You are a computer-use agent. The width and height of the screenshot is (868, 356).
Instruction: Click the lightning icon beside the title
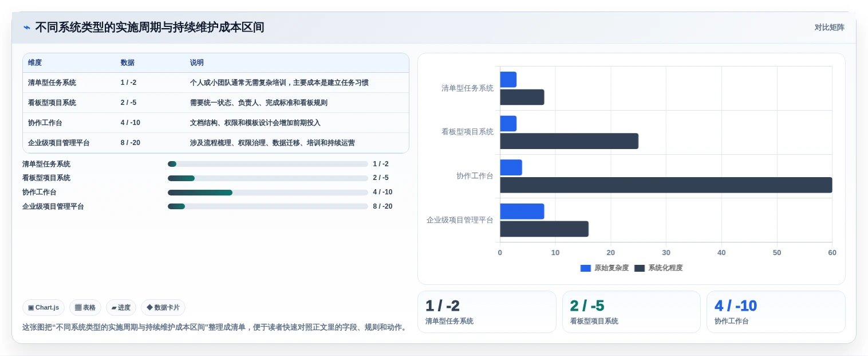(27, 28)
